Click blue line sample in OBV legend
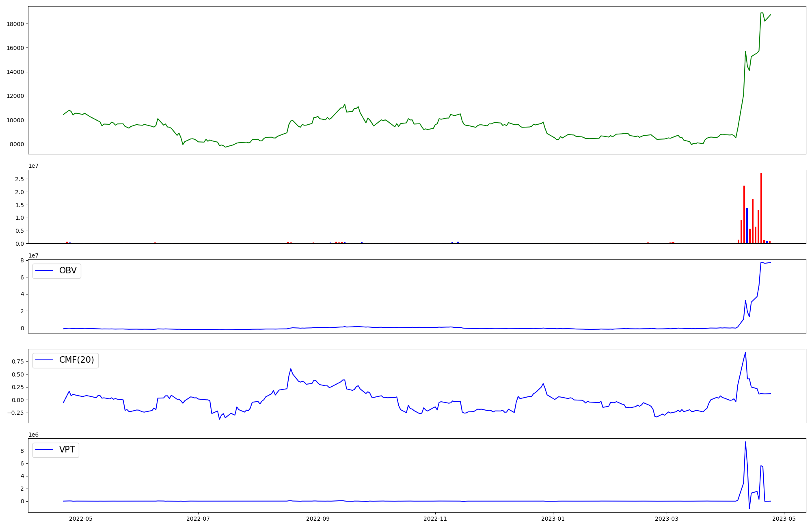 point(45,270)
